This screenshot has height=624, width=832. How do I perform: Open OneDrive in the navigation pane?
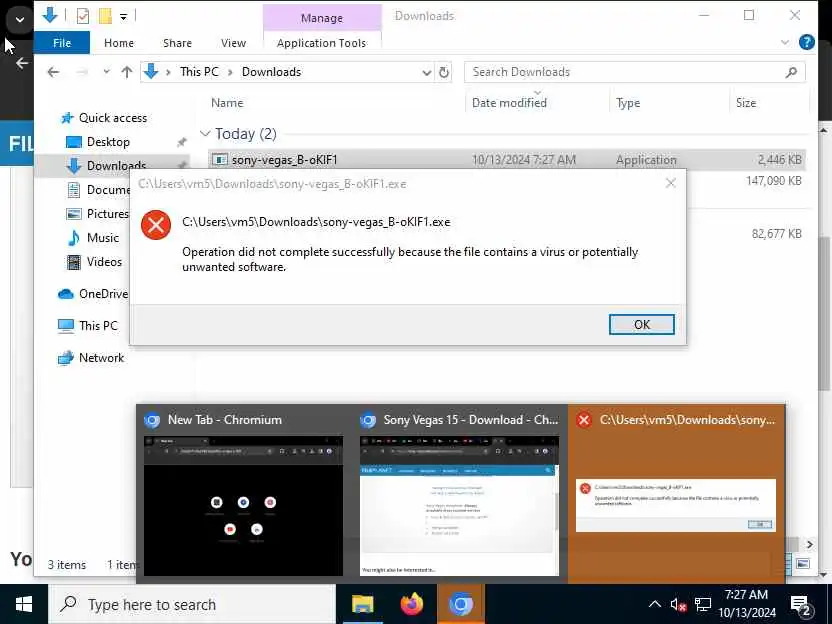pyautogui.click(x=103, y=294)
